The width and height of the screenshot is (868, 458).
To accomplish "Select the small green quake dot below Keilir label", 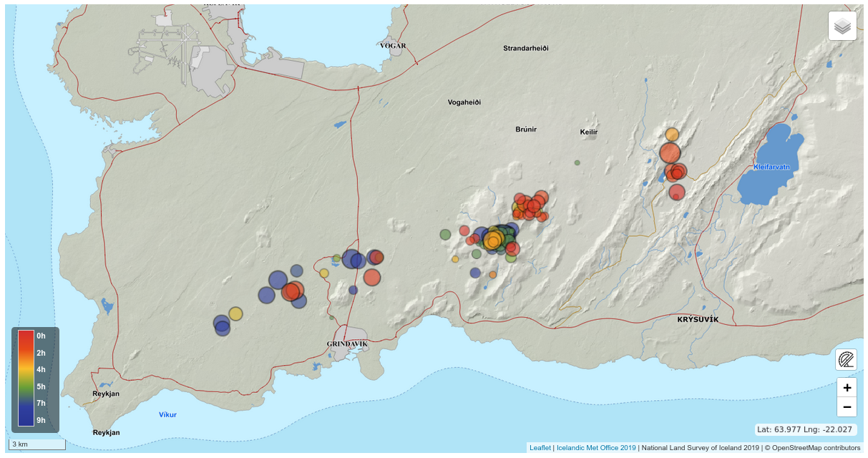I will (x=577, y=162).
